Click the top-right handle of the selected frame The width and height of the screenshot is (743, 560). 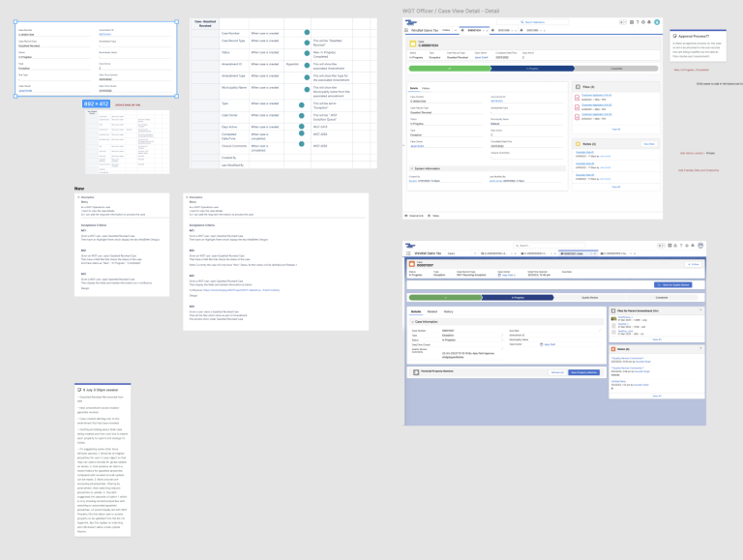tap(177, 22)
